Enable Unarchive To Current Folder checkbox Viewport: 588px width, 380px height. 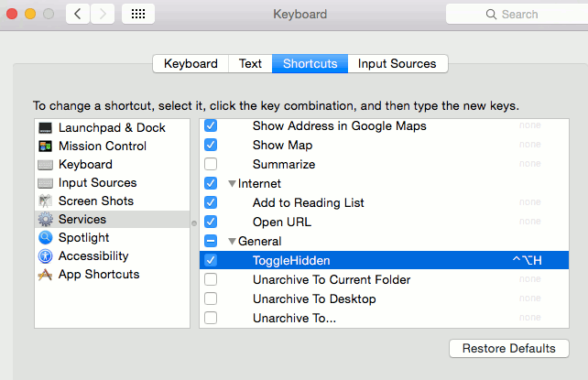pyautogui.click(x=211, y=279)
